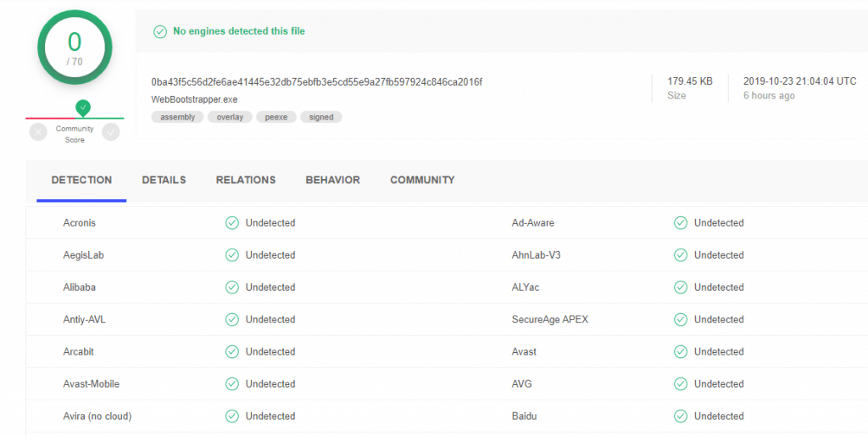Viewport: 868px width, 436px height.
Task: Click the 0 / 70 detection score circle
Action: tap(75, 48)
